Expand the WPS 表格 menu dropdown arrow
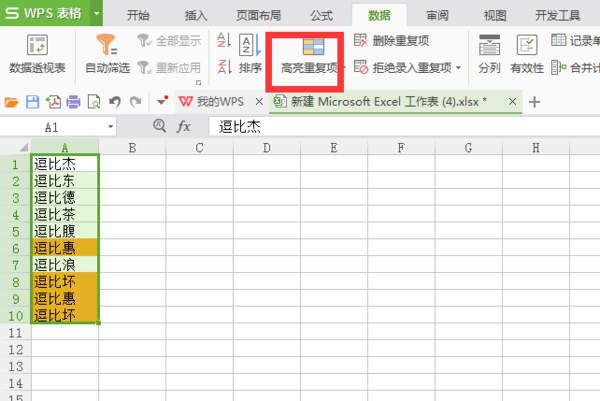Viewport: 600px width, 401px height. (96, 13)
